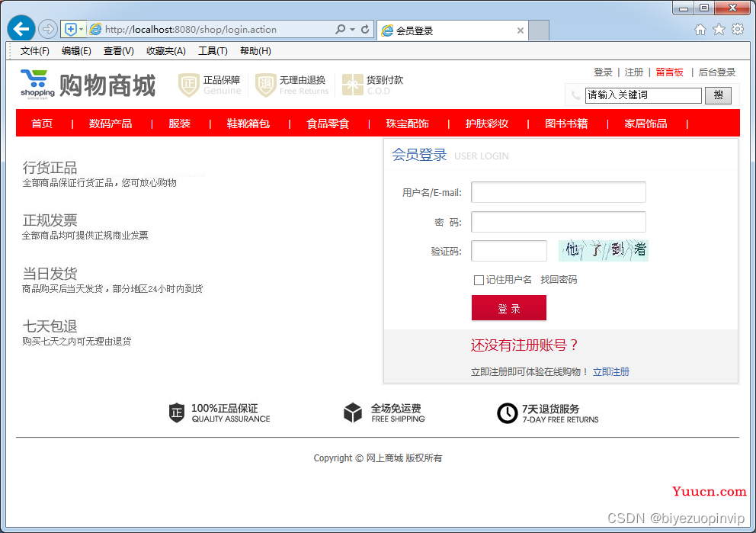The width and height of the screenshot is (756, 533).
Task: Open the 工具(T) menu
Action: (213, 50)
